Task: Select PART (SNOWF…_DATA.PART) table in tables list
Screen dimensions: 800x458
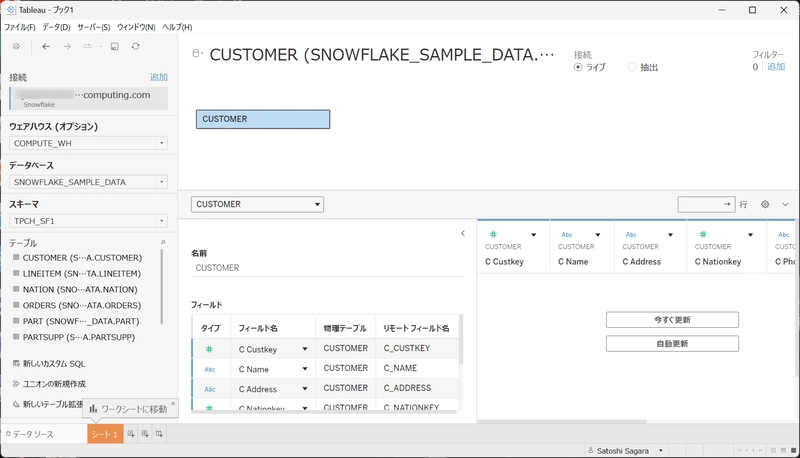Action: click(x=81, y=321)
